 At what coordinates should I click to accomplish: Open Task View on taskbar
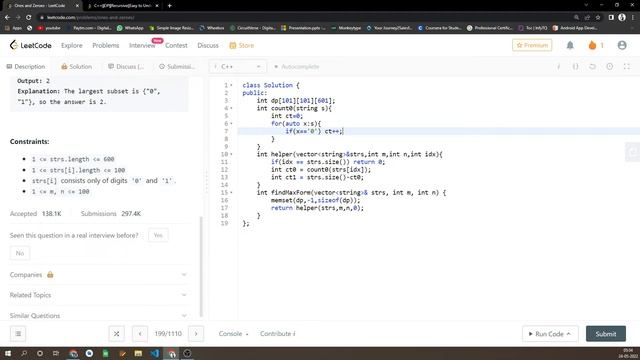(56, 353)
